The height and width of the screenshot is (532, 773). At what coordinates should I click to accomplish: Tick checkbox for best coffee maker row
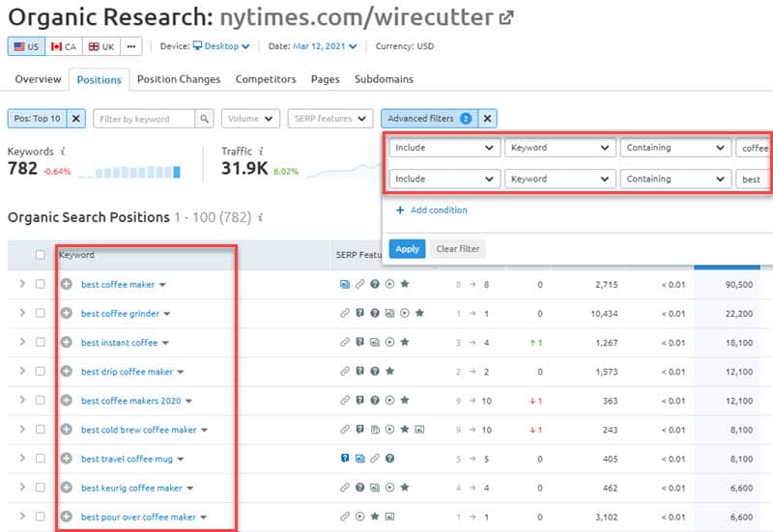[x=40, y=285]
